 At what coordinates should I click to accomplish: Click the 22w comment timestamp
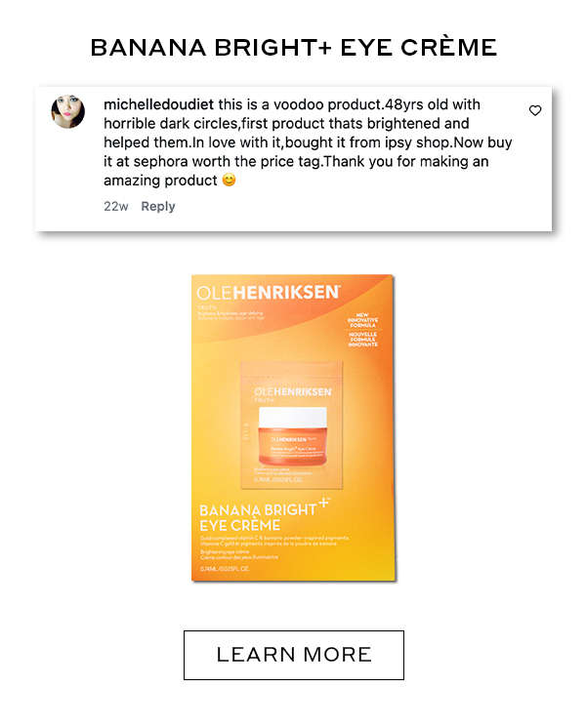(x=115, y=206)
